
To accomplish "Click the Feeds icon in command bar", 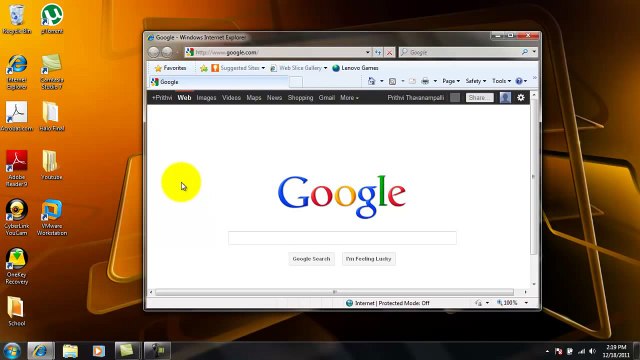I will click(393, 81).
